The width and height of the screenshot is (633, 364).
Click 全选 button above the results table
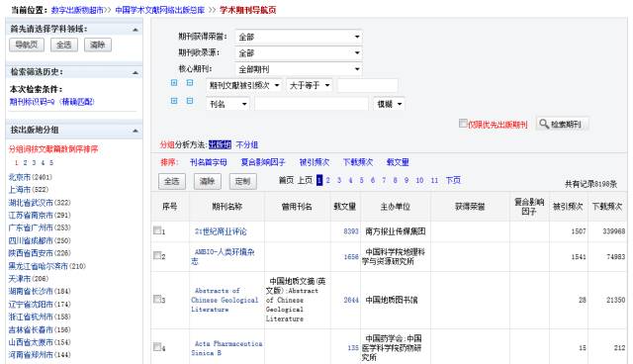[172, 182]
